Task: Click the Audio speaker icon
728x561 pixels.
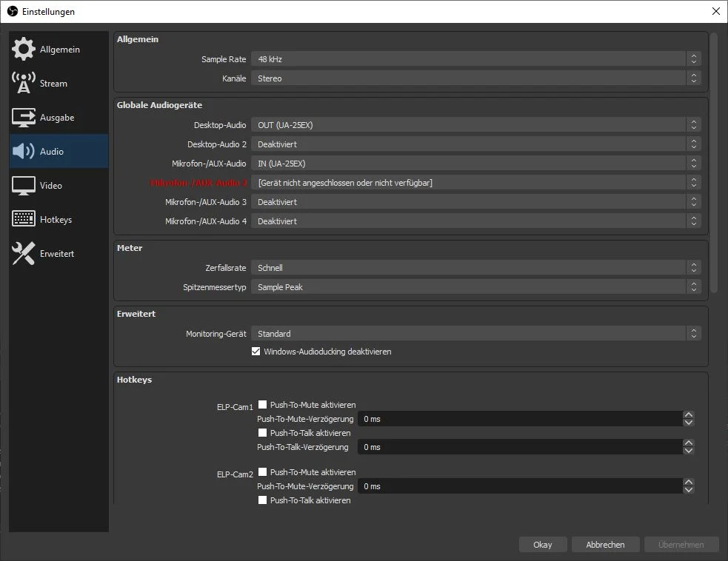Action: coord(23,151)
